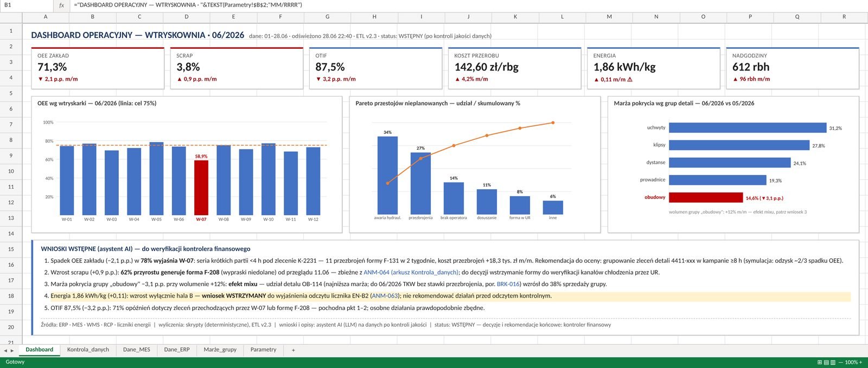Open the Parametry sheet tab
The width and height of the screenshot is (868, 368).
263,350
